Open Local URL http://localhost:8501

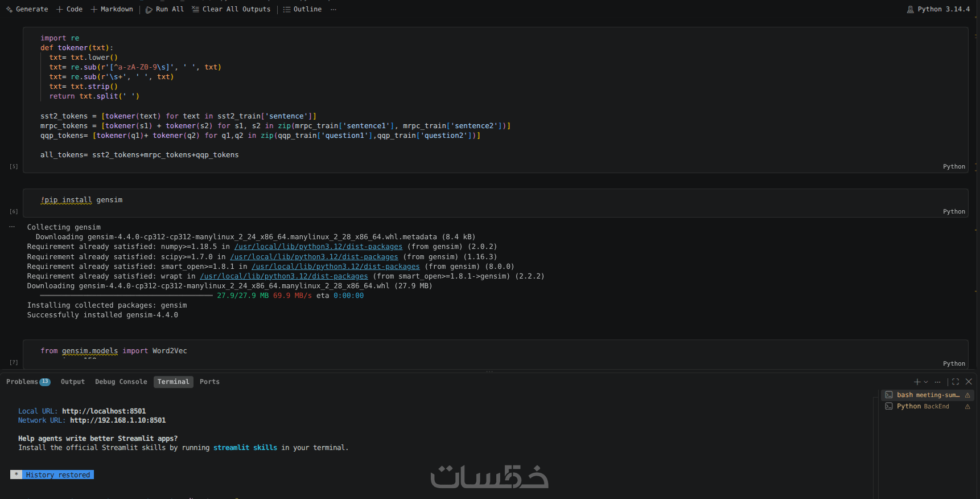104,411
